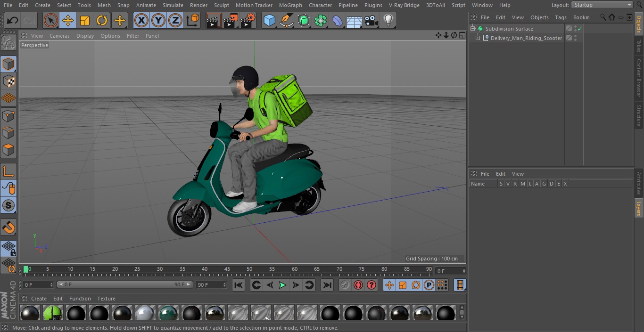Image resolution: width=644 pixels, height=332 pixels.
Task: Click the timeline preview range slider bar
Action: pyautogui.click(x=125, y=285)
